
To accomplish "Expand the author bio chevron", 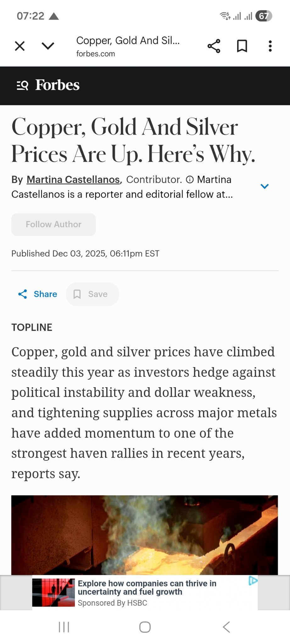I will point(265,186).
